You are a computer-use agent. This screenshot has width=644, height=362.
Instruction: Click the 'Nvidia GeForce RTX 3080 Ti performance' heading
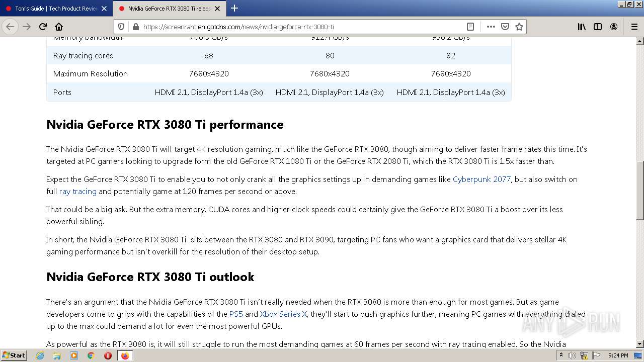coord(165,125)
